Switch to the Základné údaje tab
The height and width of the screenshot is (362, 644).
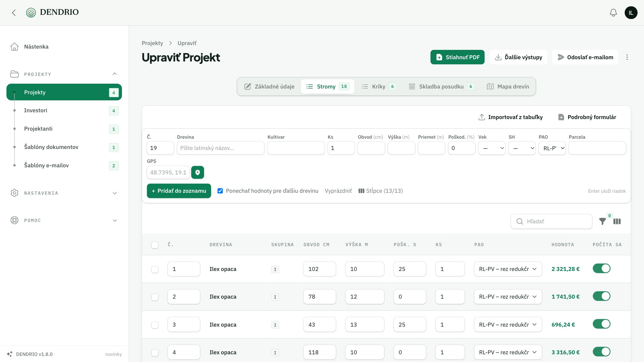point(270,87)
